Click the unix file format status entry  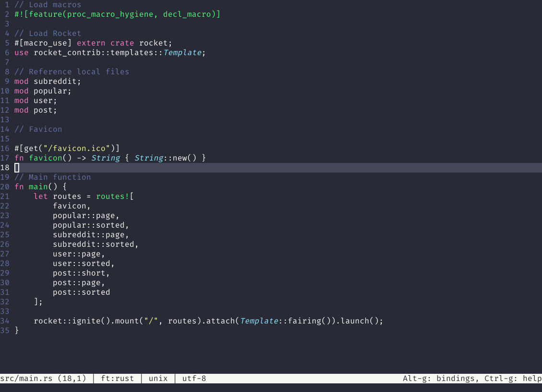(158, 379)
